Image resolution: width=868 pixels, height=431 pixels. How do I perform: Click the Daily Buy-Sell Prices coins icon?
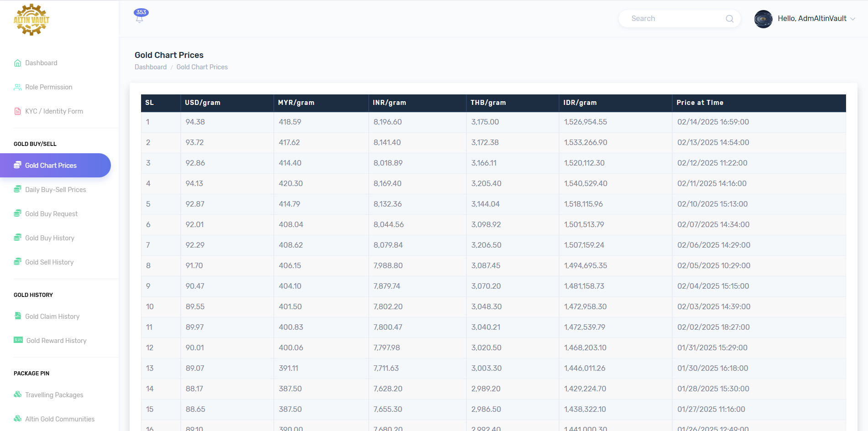(17, 189)
